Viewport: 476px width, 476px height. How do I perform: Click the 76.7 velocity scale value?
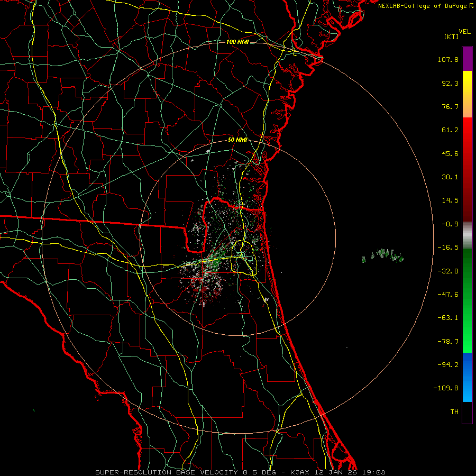click(x=450, y=106)
